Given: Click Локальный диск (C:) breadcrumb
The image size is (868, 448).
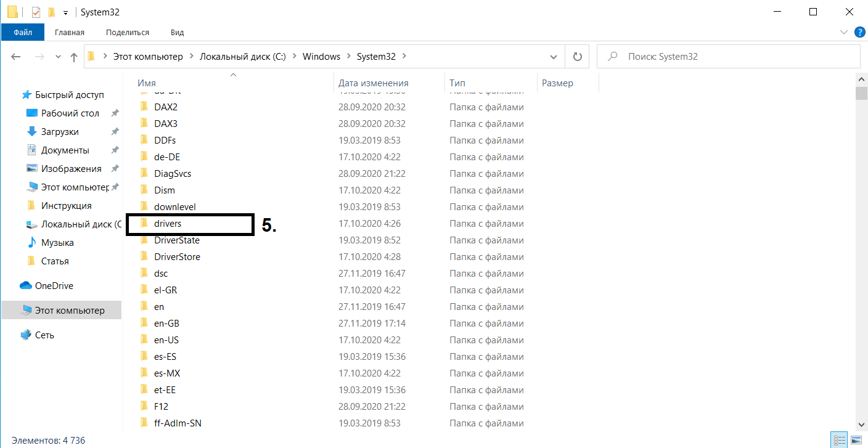Looking at the screenshot, I should coord(243,56).
